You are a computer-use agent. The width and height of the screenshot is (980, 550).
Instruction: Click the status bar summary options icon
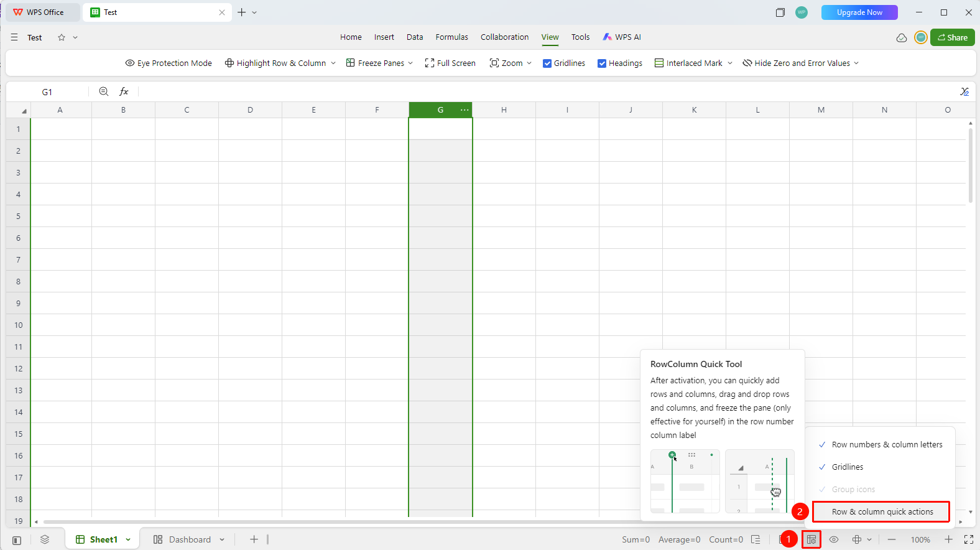click(x=756, y=539)
